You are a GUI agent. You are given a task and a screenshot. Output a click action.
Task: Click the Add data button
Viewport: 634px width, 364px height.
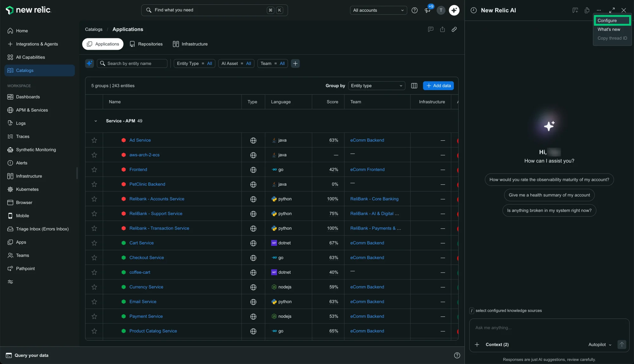(438, 86)
